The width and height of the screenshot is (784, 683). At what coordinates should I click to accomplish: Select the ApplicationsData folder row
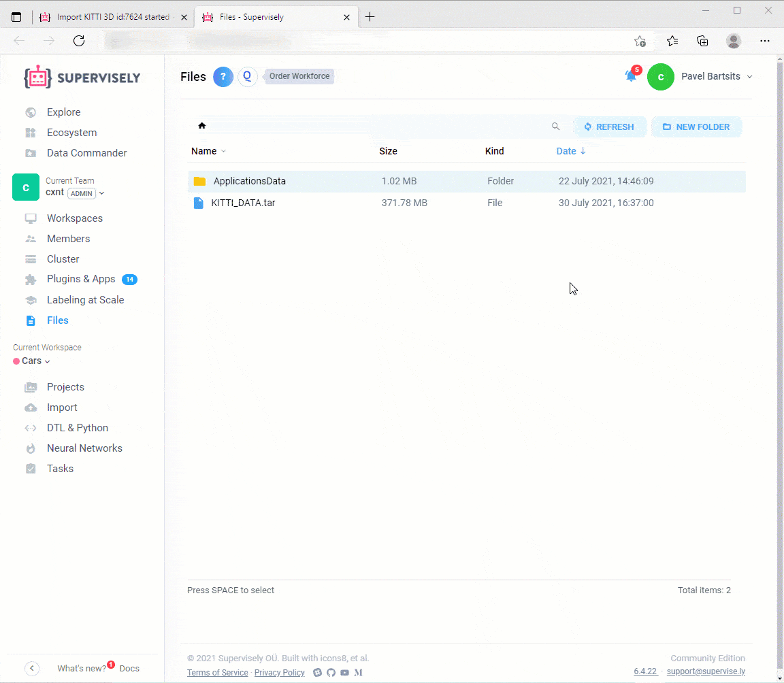coord(249,181)
